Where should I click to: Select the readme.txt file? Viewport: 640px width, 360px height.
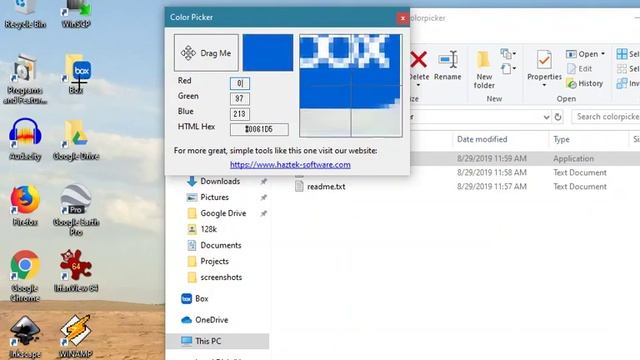point(326,187)
